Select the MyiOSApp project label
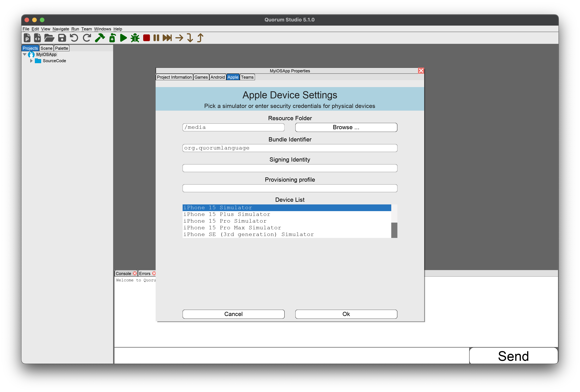 click(x=47, y=55)
